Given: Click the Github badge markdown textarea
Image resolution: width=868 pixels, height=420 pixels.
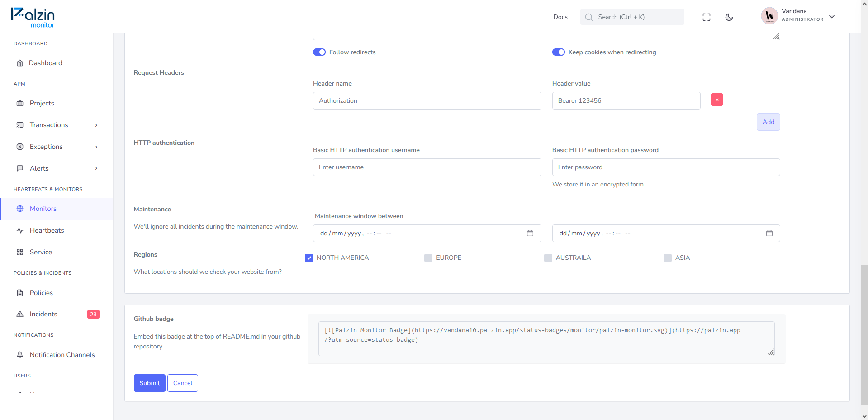Looking at the screenshot, I should (x=546, y=339).
